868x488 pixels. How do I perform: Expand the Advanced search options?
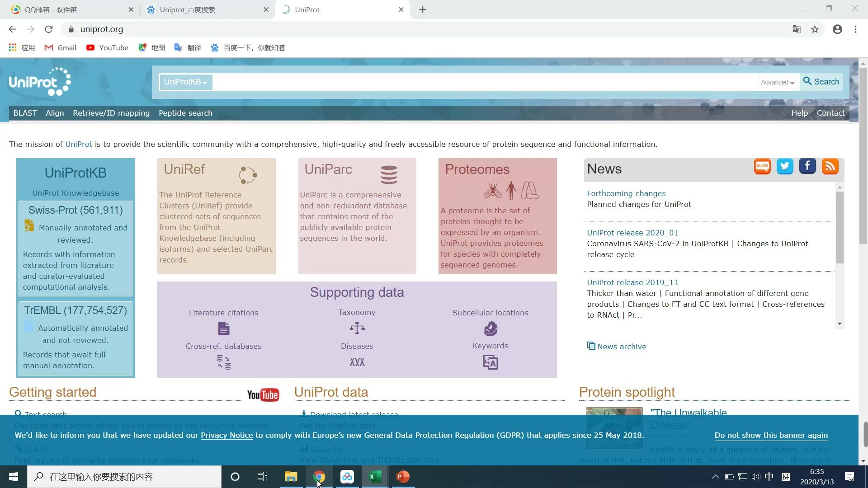[x=777, y=82]
